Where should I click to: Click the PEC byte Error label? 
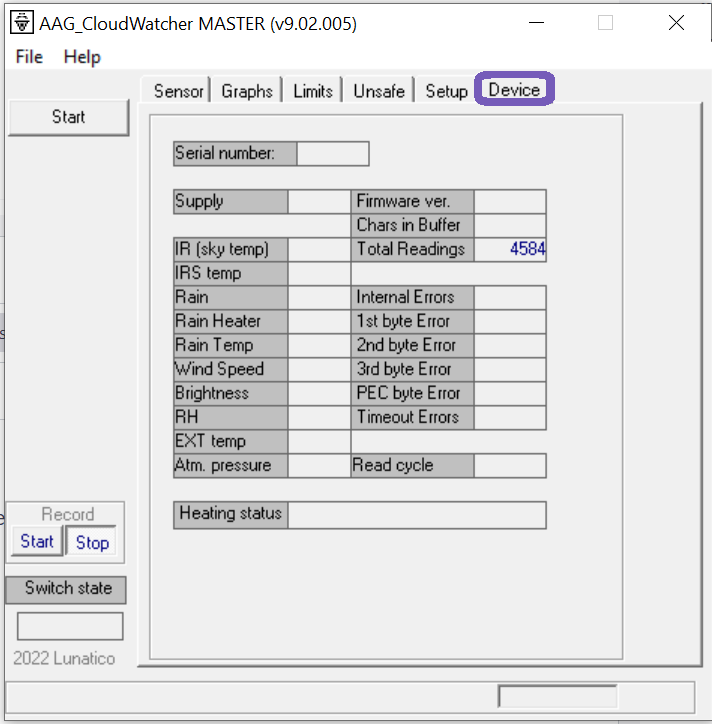pyautogui.click(x=412, y=394)
